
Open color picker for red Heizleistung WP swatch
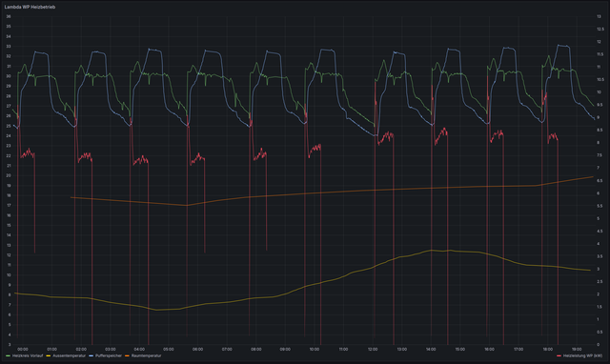pos(559,355)
